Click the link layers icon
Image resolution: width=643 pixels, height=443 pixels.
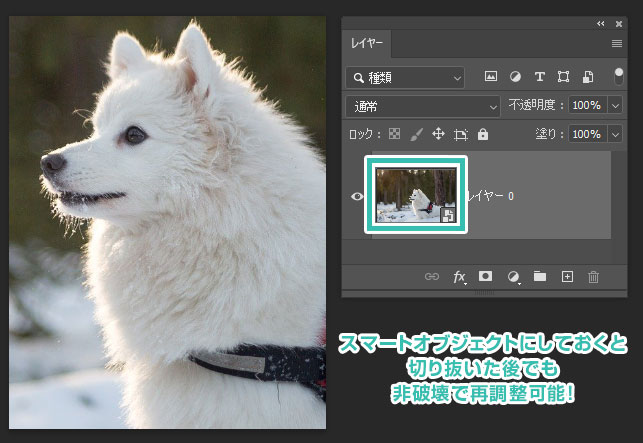pyautogui.click(x=432, y=277)
